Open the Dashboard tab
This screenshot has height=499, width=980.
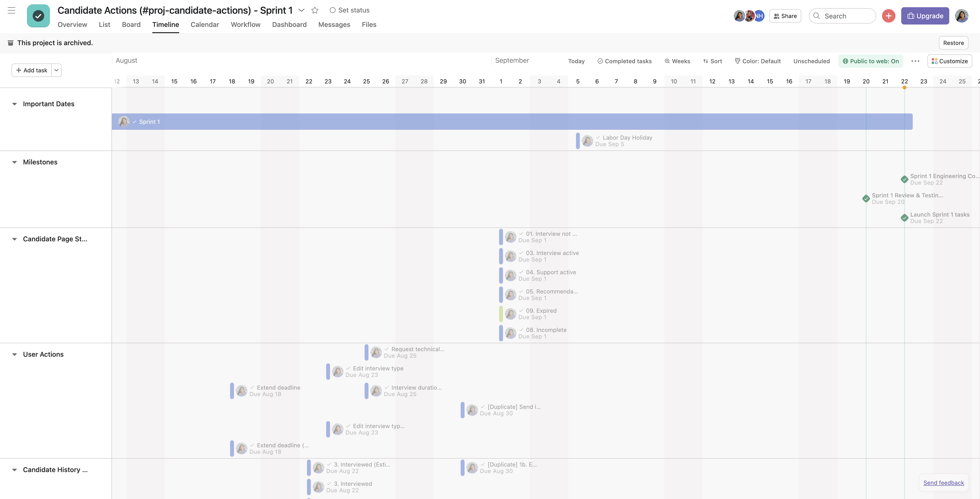click(289, 25)
